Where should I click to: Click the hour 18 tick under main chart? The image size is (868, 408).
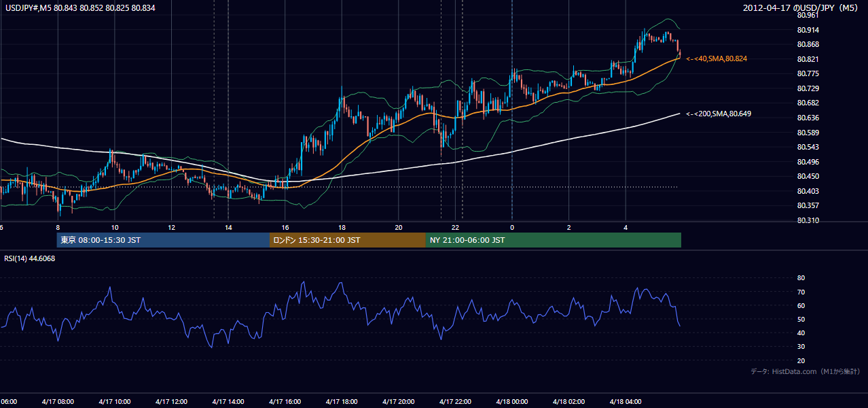pyautogui.click(x=342, y=227)
